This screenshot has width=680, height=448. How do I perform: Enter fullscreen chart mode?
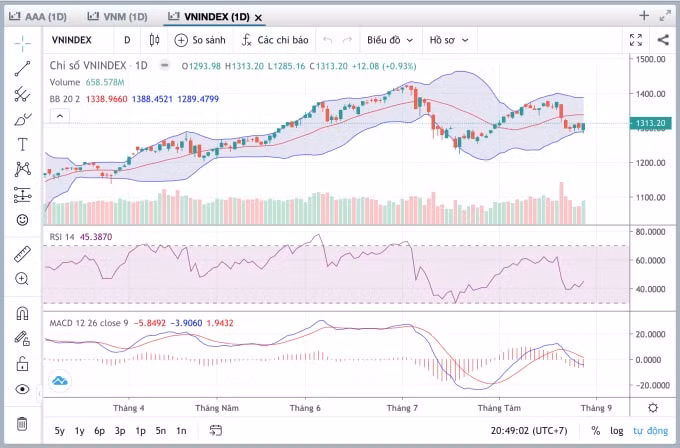(x=636, y=40)
